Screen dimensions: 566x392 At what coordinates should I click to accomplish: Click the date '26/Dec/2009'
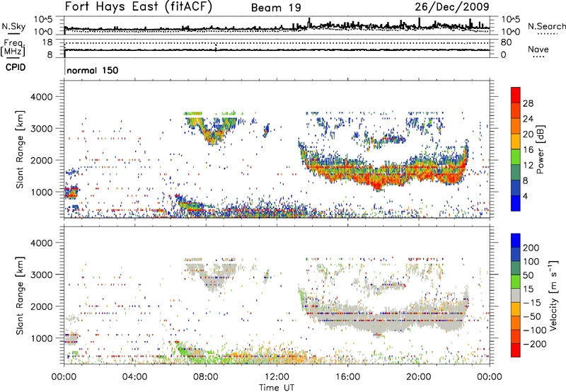tap(452, 6)
